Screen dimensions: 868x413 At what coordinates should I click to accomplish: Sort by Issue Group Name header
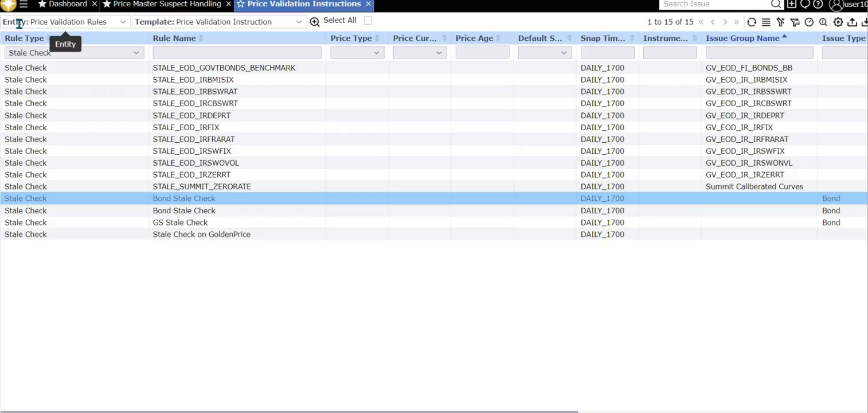point(742,38)
